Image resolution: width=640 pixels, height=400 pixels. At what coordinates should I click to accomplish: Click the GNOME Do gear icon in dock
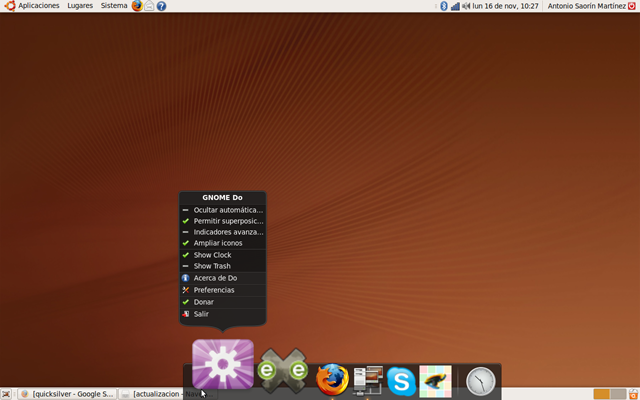pos(222,363)
